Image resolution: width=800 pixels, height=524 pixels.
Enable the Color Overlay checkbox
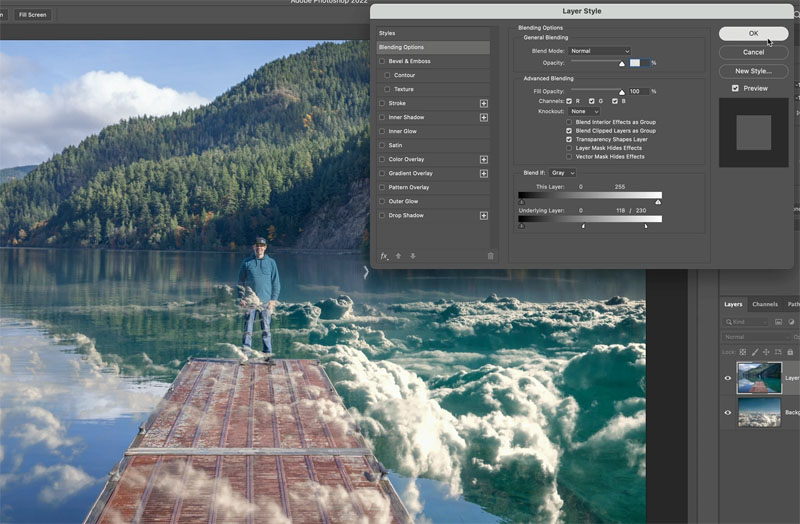[x=382, y=159]
